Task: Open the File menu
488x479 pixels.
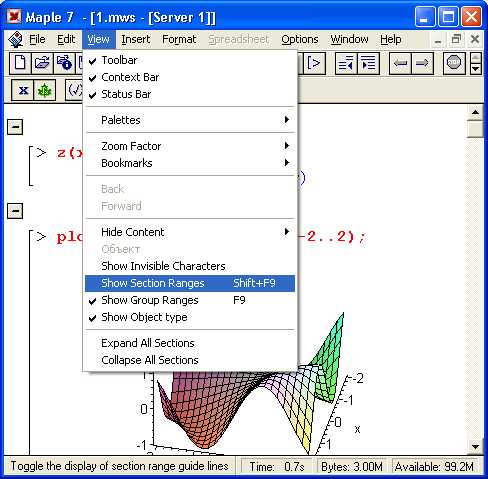Action: point(37,39)
